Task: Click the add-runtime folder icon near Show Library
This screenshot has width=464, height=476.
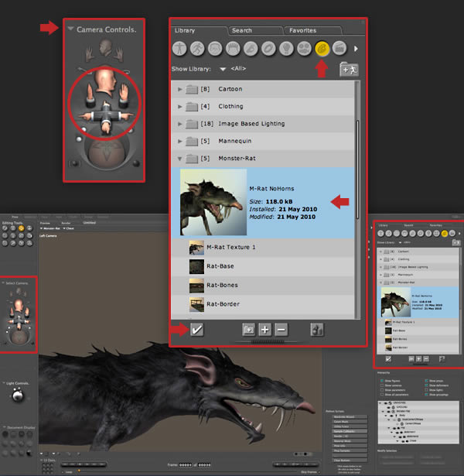Action: coord(349,70)
